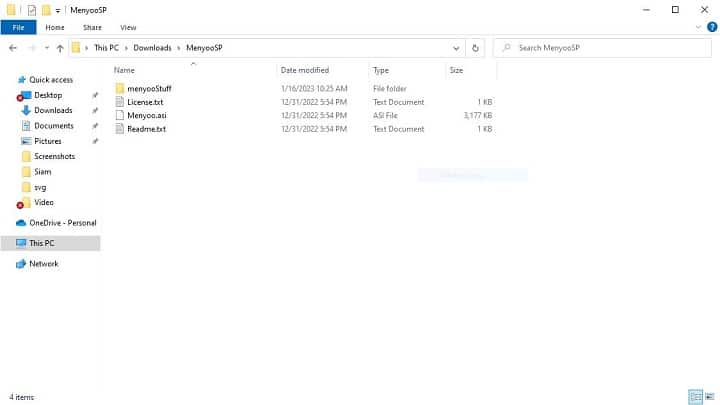This screenshot has height=405, width=720.
Task: Open the recent locations dropdown arrow
Action: click(x=46, y=48)
